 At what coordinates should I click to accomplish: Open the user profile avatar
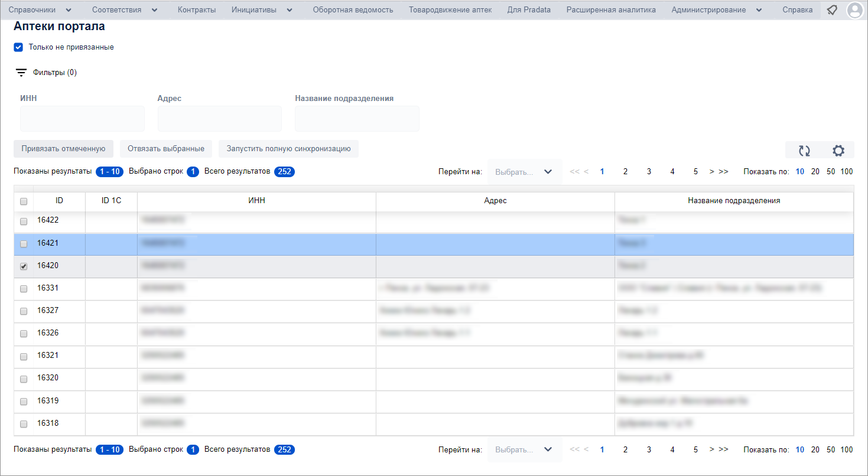(x=855, y=10)
